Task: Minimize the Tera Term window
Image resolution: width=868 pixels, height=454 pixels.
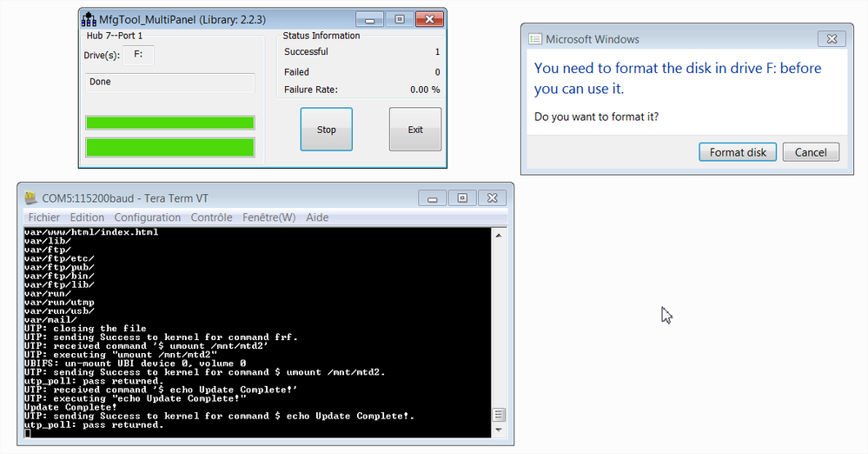Action: [433, 198]
